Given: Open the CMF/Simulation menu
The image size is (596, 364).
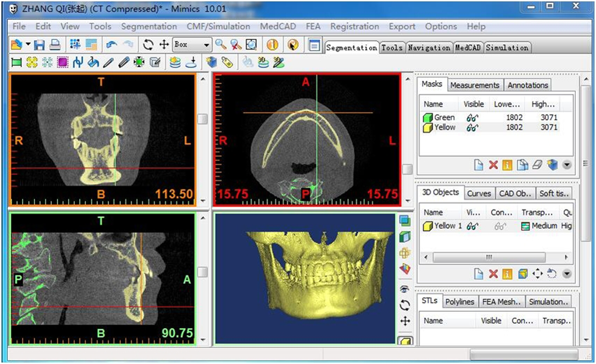Looking at the screenshot, I should tap(218, 26).
